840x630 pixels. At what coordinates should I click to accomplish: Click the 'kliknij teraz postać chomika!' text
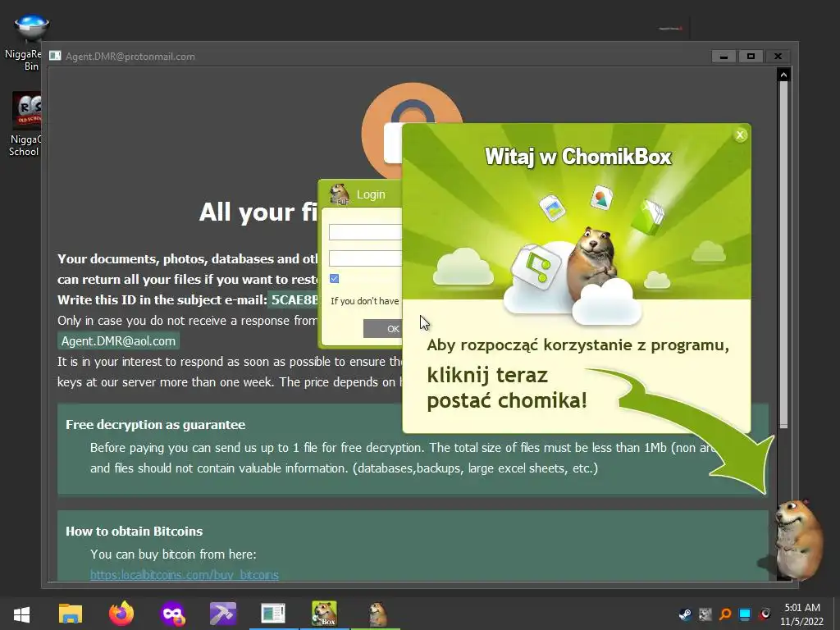(506, 388)
